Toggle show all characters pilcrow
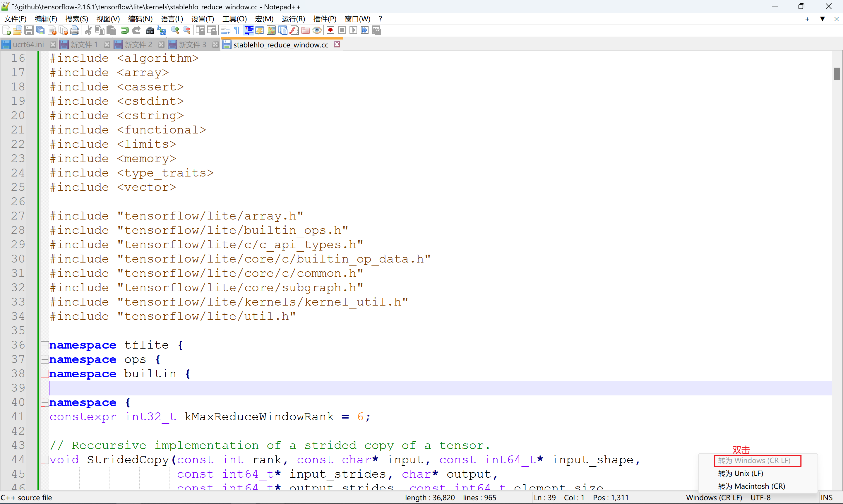This screenshot has width=843, height=504. coord(237,30)
